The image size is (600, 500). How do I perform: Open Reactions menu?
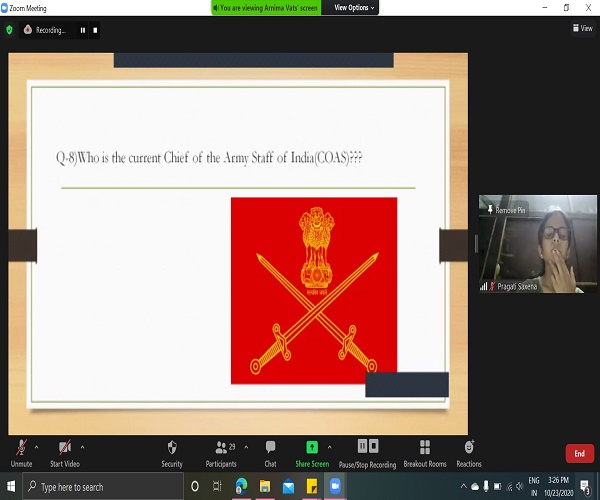click(469, 454)
